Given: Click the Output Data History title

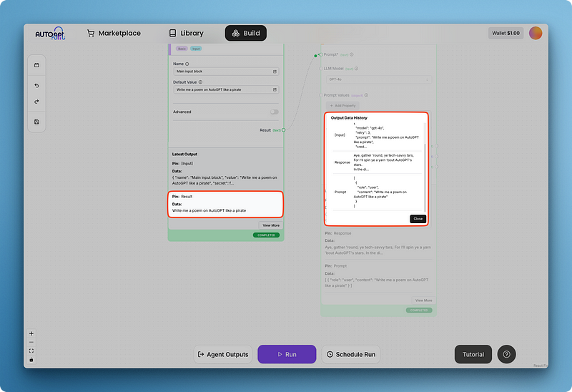Looking at the screenshot, I should tap(349, 118).
